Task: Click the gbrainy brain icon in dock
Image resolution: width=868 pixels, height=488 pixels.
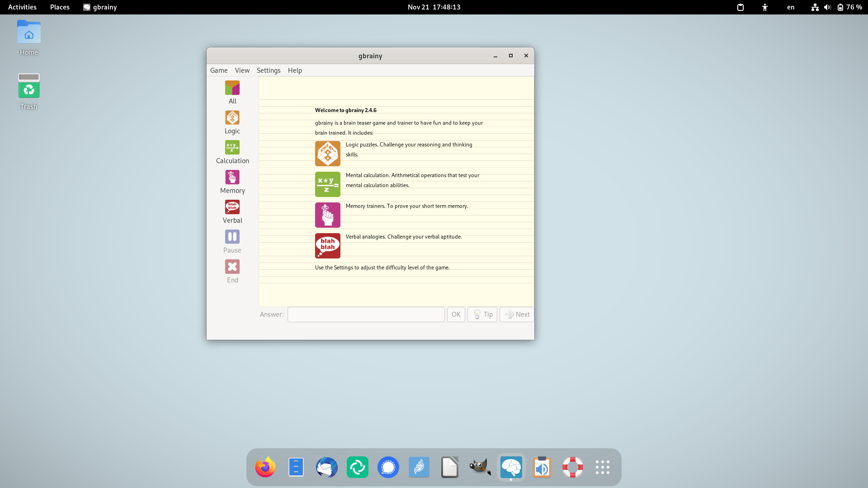Action: pyautogui.click(x=511, y=467)
